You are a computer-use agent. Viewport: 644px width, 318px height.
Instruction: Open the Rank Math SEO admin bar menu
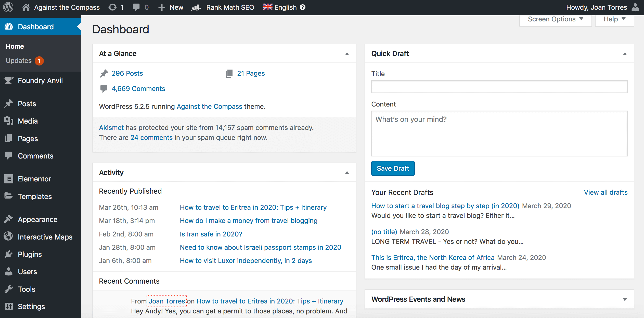[223, 7]
